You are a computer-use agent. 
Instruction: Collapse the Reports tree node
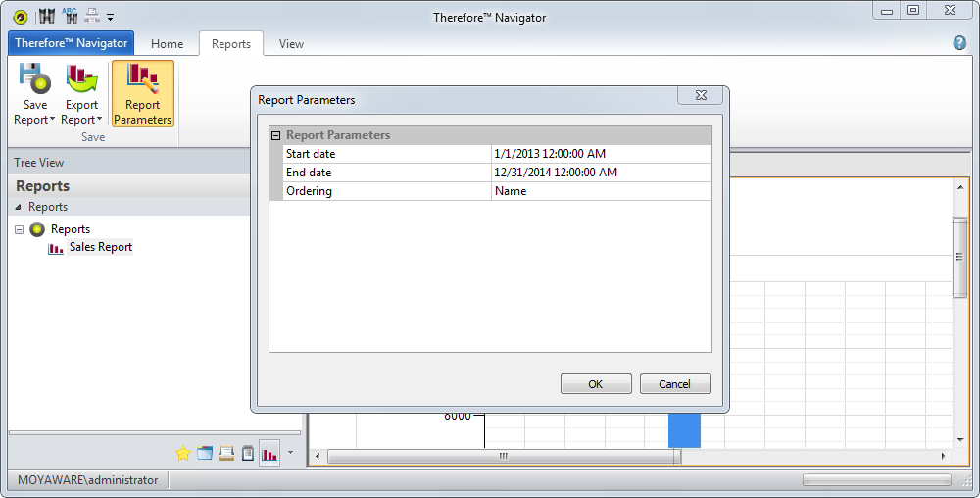[20, 229]
